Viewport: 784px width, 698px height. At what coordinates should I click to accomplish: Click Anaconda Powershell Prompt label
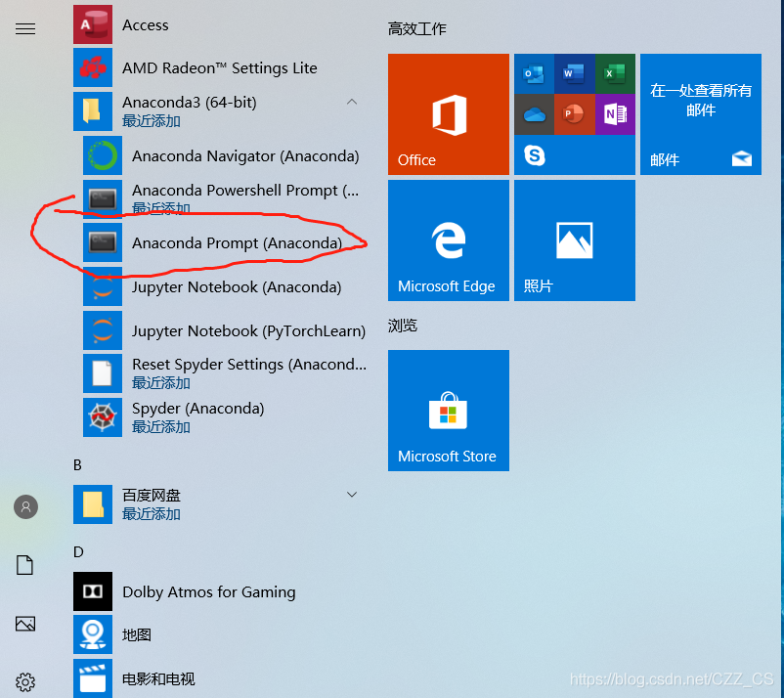pyautogui.click(x=245, y=191)
